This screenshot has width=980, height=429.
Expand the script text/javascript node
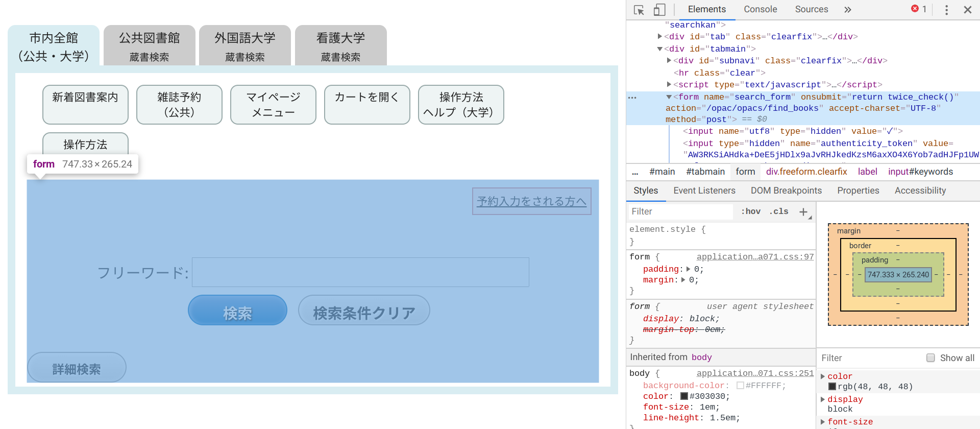coord(669,84)
